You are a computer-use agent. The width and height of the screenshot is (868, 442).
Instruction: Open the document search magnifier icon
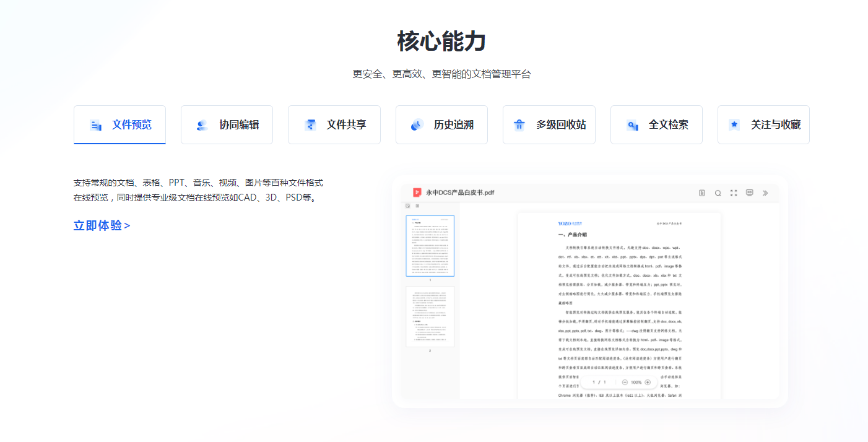[718, 193]
